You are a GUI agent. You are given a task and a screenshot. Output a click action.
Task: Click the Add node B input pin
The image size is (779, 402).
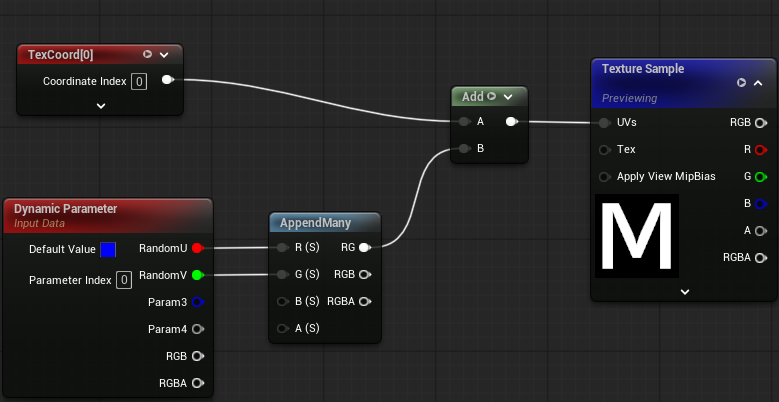(x=464, y=148)
